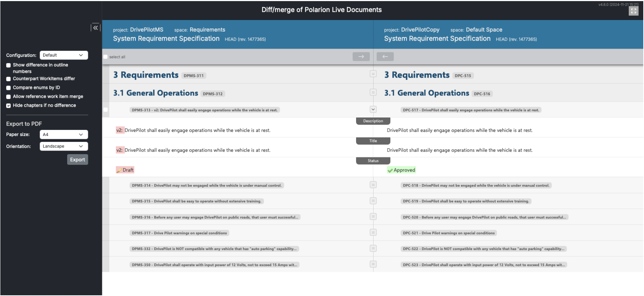Click the Description field label
644x296 pixels.
click(x=373, y=121)
